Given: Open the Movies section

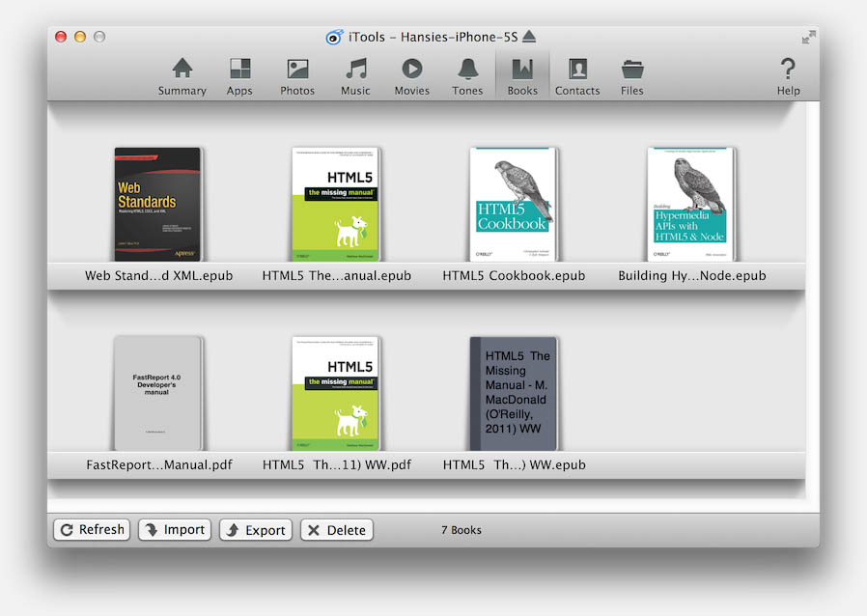Looking at the screenshot, I should point(412,77).
